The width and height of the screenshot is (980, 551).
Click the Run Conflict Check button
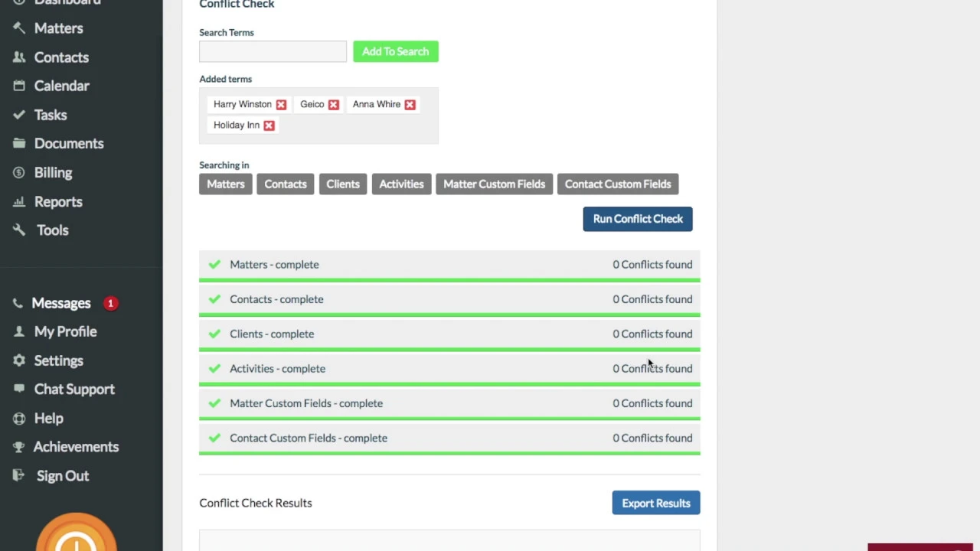(638, 219)
